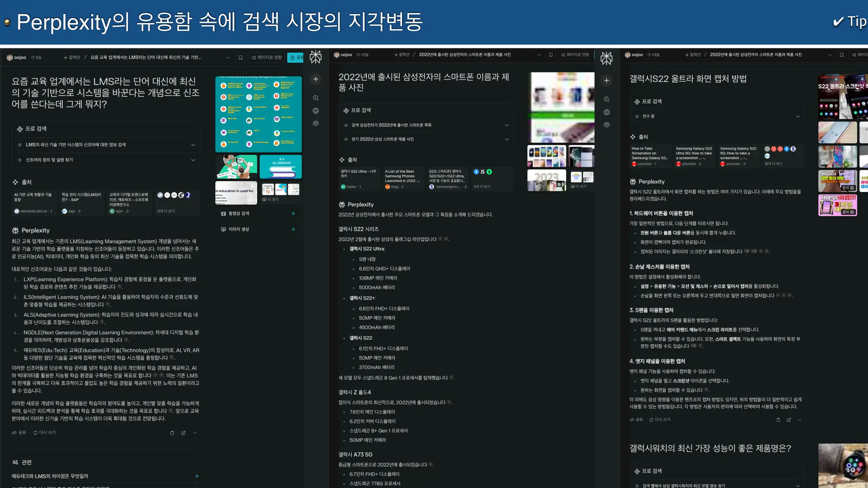Open the globe discover icon in left sidebar

pyautogui.click(x=316, y=111)
